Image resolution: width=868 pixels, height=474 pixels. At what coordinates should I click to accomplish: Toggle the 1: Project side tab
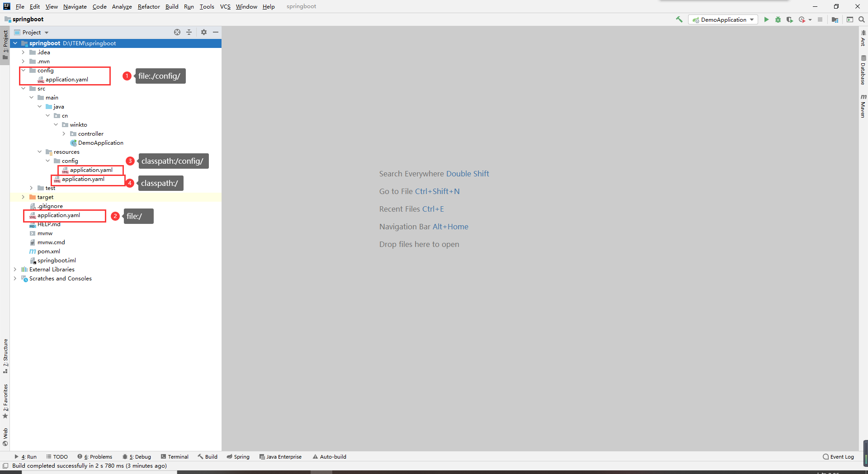click(x=5, y=45)
